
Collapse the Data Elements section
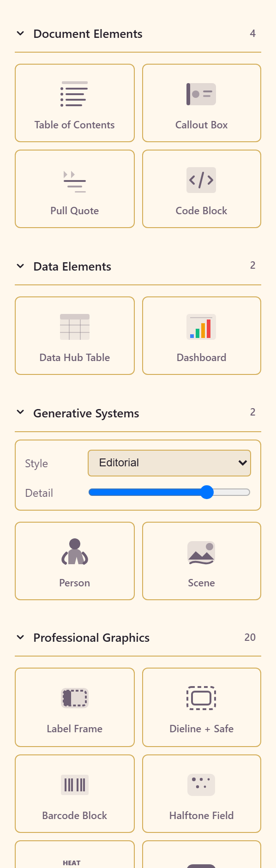pos(20,266)
